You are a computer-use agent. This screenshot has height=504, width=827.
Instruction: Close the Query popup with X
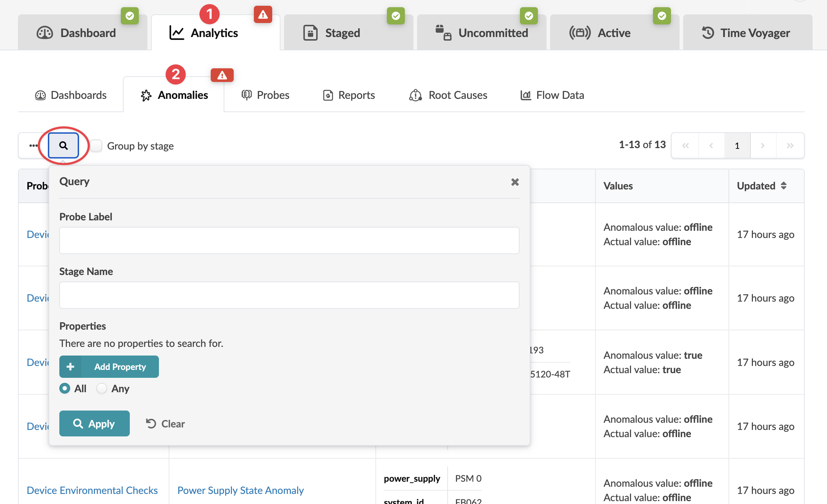tap(515, 182)
